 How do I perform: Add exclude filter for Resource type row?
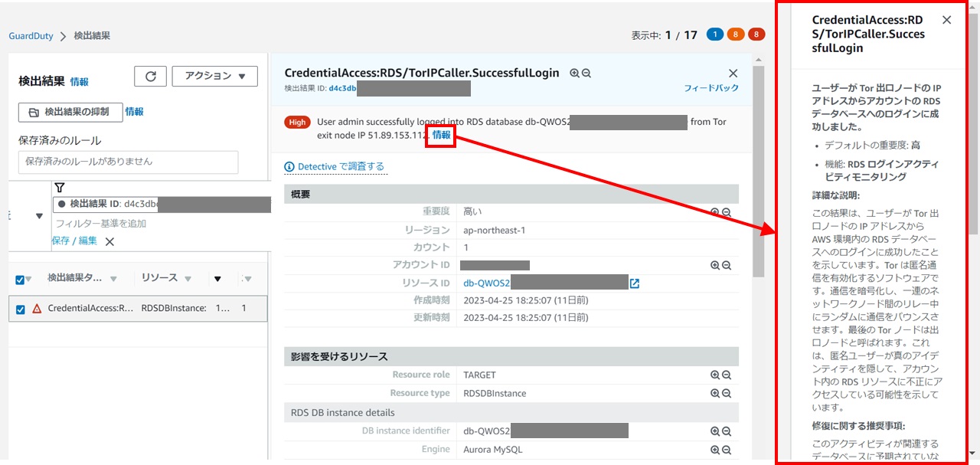coord(727,393)
